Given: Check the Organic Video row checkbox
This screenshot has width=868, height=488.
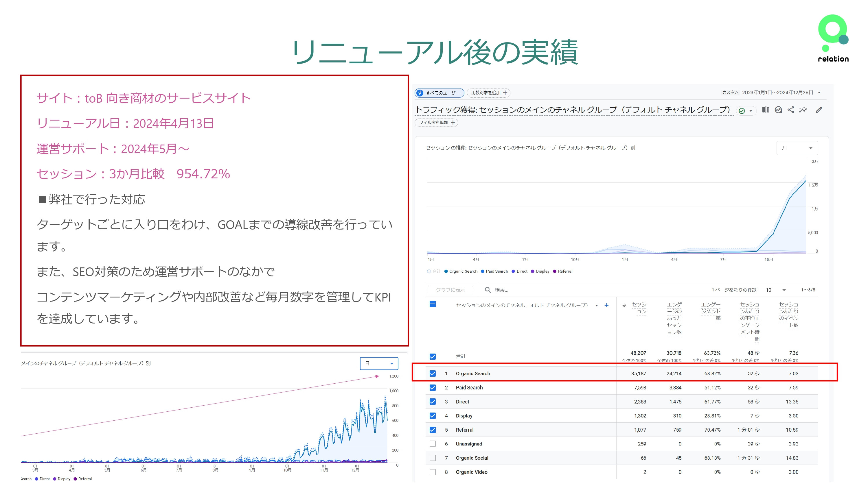Looking at the screenshot, I should (433, 472).
